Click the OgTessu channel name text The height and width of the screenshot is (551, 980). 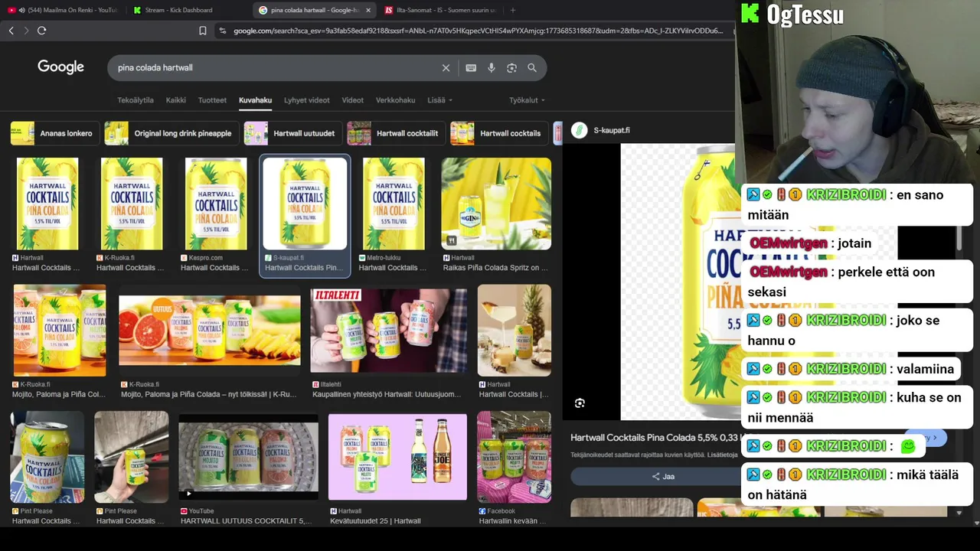point(805,15)
